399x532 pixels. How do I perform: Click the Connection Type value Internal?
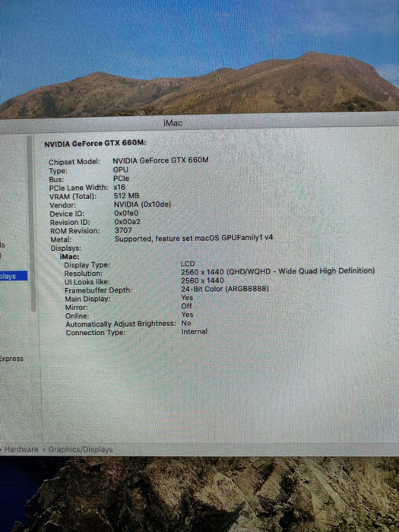point(194,331)
